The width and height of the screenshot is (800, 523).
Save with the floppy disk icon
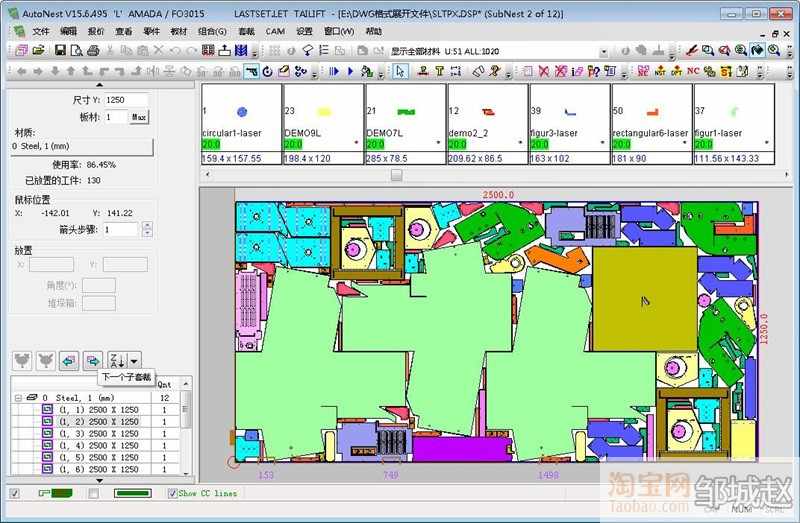(x=60, y=51)
